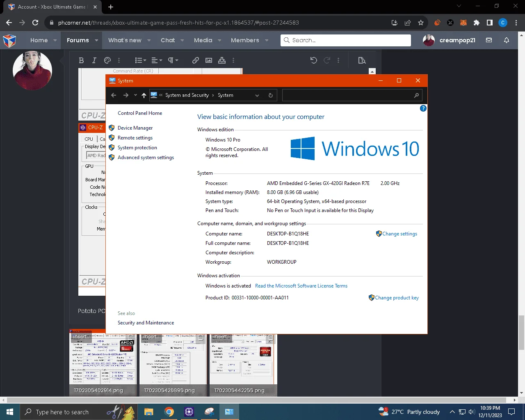Go back in the System window
Image resolution: width=525 pixels, height=420 pixels.
pyautogui.click(x=114, y=95)
